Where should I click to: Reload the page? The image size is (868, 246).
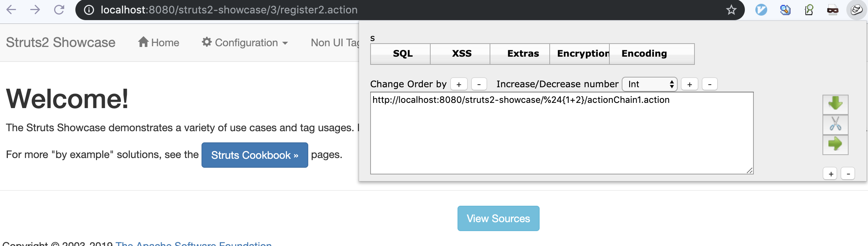[x=59, y=10]
